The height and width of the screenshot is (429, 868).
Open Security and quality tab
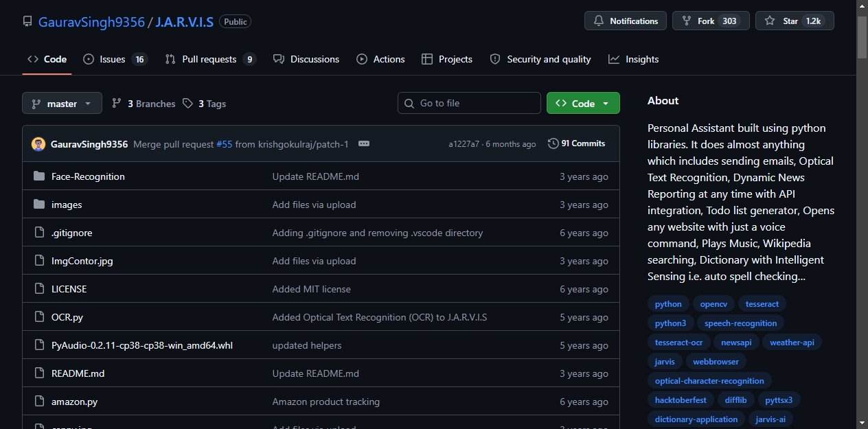[x=540, y=59]
